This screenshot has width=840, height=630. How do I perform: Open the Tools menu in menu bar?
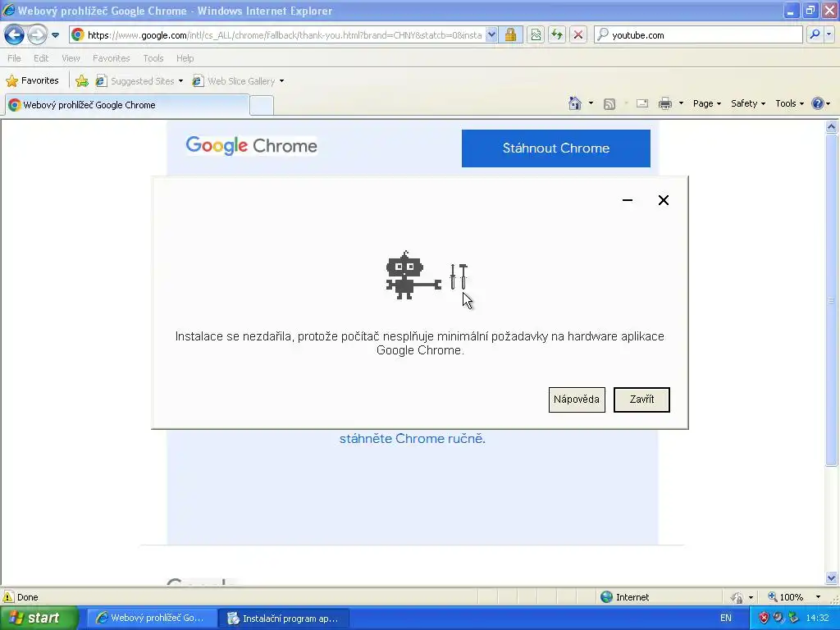(153, 58)
